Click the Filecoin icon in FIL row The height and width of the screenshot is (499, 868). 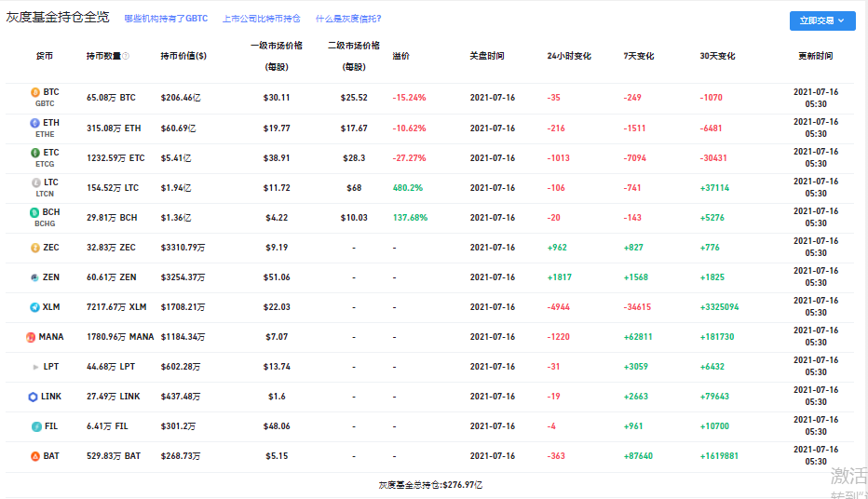click(x=36, y=426)
